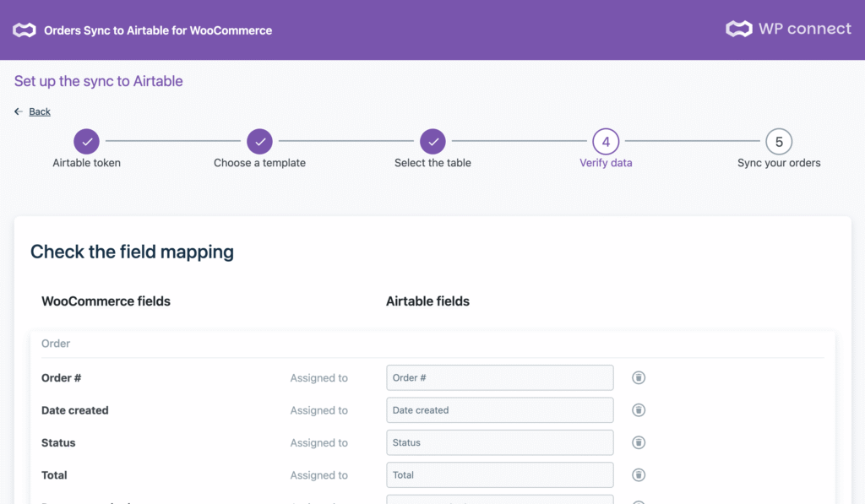The width and height of the screenshot is (865, 504).
Task: Delete the Order # field mapping
Action: pos(639,377)
